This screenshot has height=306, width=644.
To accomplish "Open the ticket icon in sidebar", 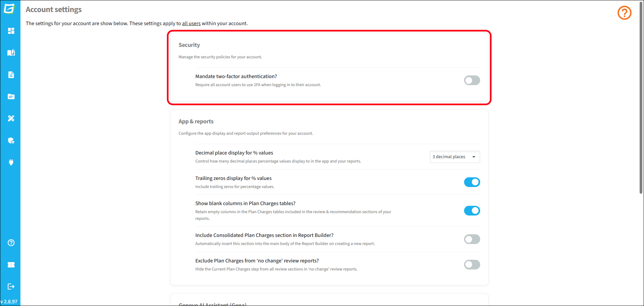I will tap(11, 265).
